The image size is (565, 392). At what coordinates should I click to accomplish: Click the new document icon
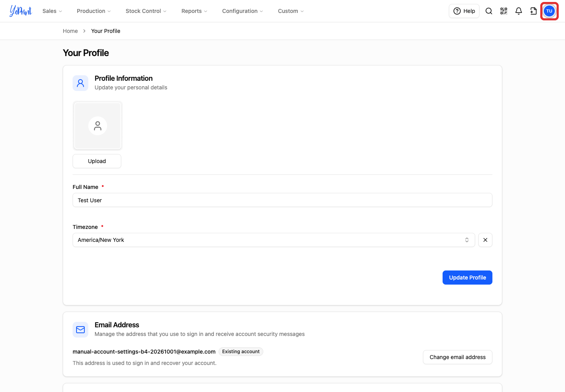pyautogui.click(x=534, y=11)
